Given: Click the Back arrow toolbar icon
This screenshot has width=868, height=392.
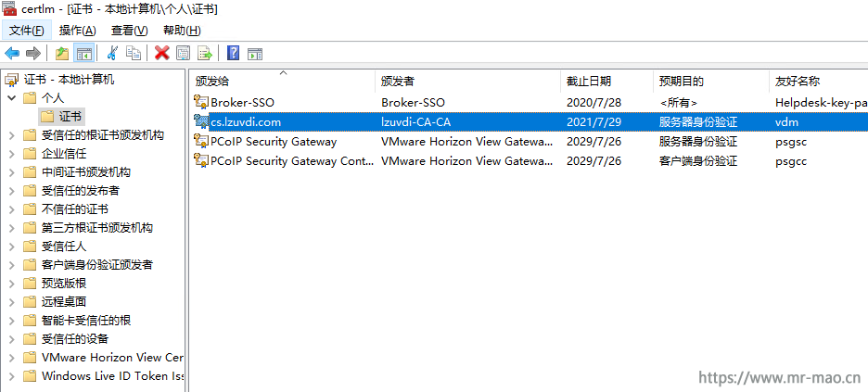Looking at the screenshot, I should tap(12, 54).
